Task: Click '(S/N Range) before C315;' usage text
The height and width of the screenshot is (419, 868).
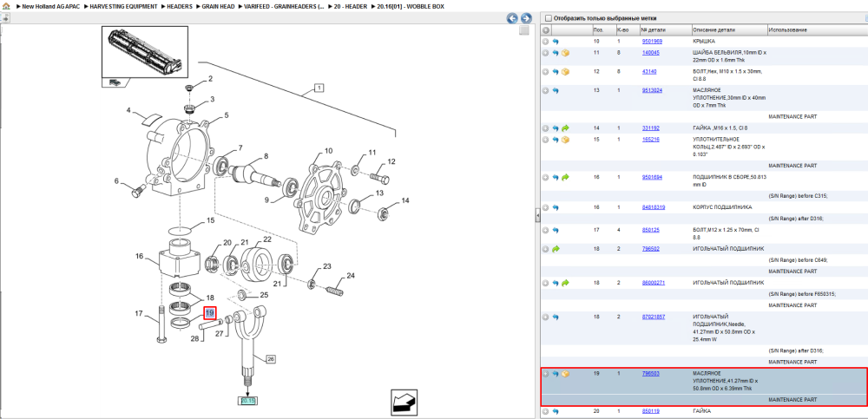Action: tap(798, 196)
